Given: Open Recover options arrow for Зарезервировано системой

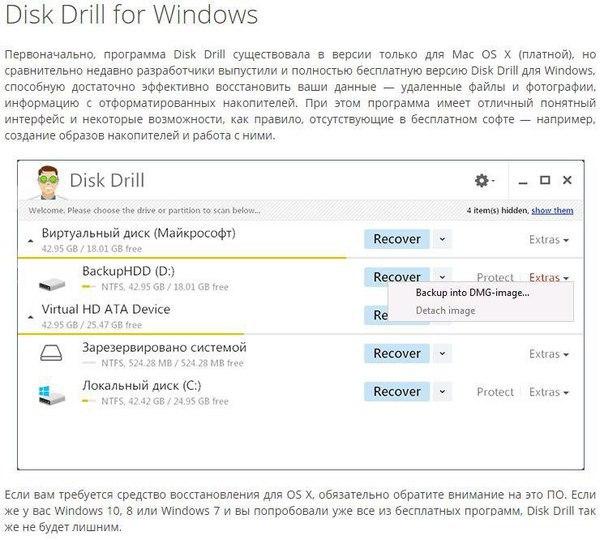Looking at the screenshot, I should (442, 354).
